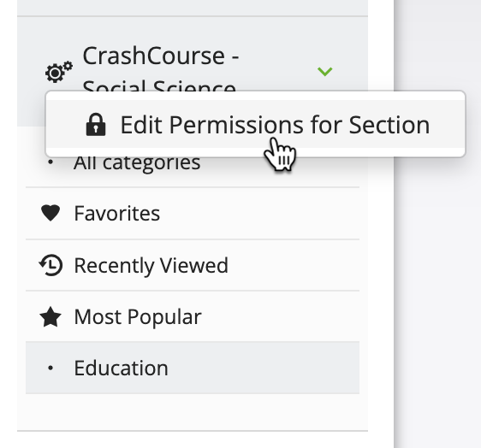This screenshot has width=481, height=448.
Task: Click the header strip above CrashCourse
Action: [193, 8]
